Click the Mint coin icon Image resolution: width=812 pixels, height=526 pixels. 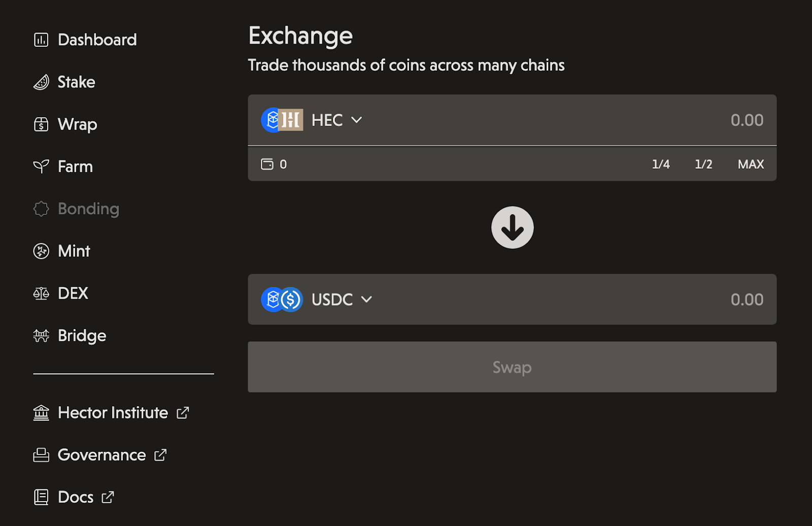pos(41,251)
